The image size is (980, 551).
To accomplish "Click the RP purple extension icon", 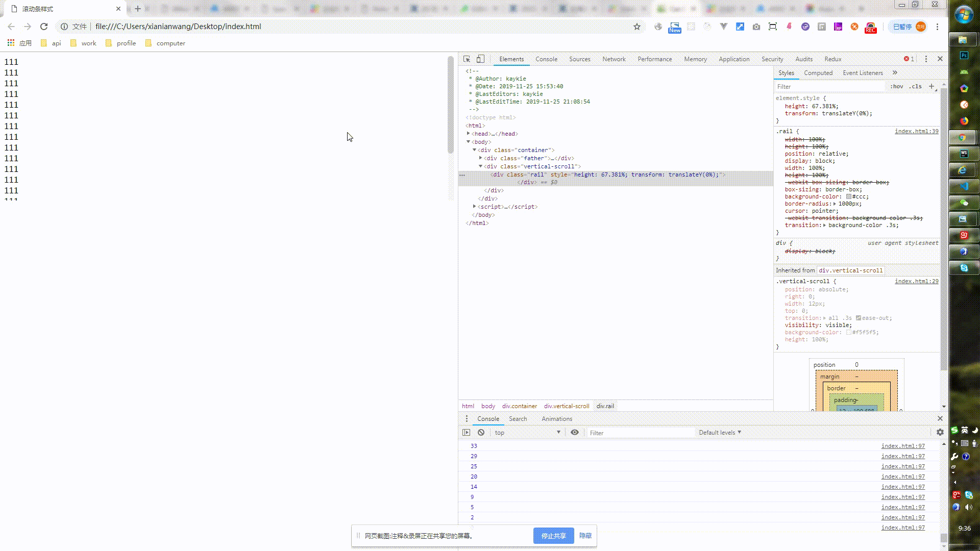I will pos(838,27).
